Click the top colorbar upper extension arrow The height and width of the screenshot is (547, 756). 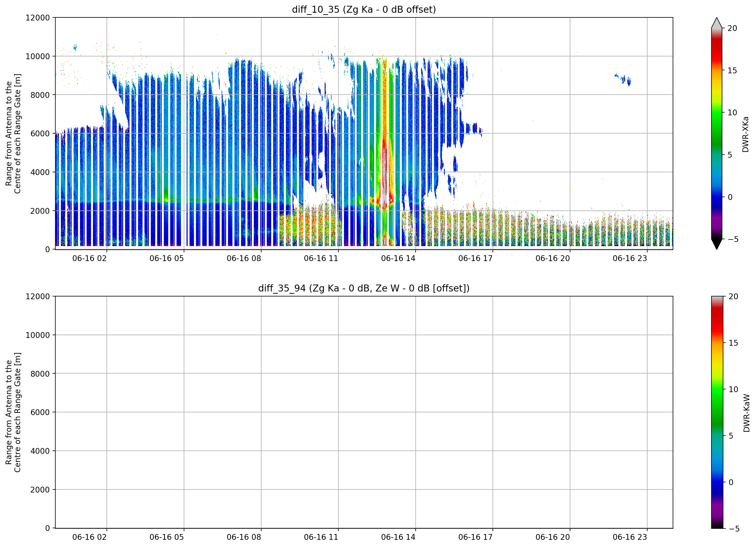[x=717, y=23]
